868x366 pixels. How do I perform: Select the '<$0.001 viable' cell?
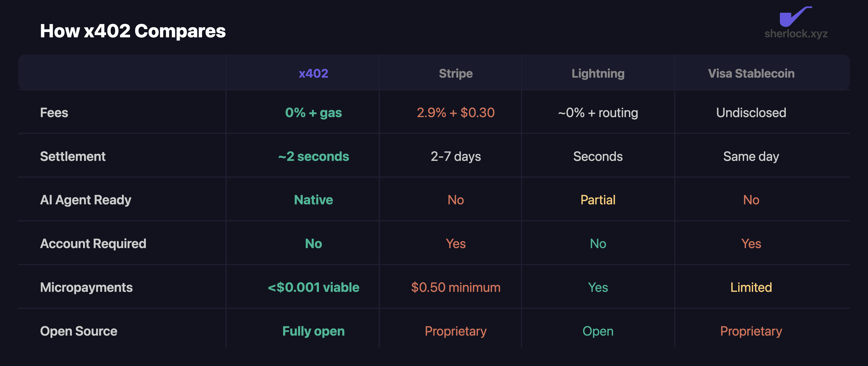coord(313,288)
